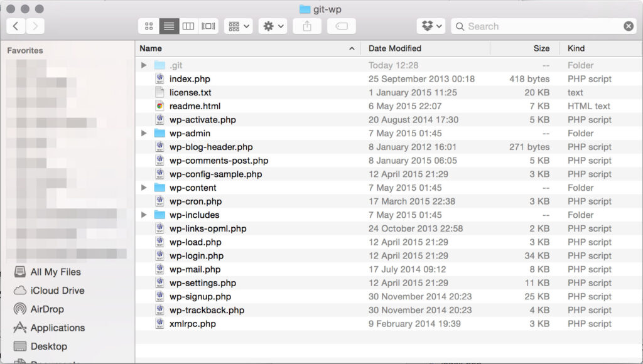The width and height of the screenshot is (643, 364).
Task: Sort files by the Kind column
Action: (601, 48)
